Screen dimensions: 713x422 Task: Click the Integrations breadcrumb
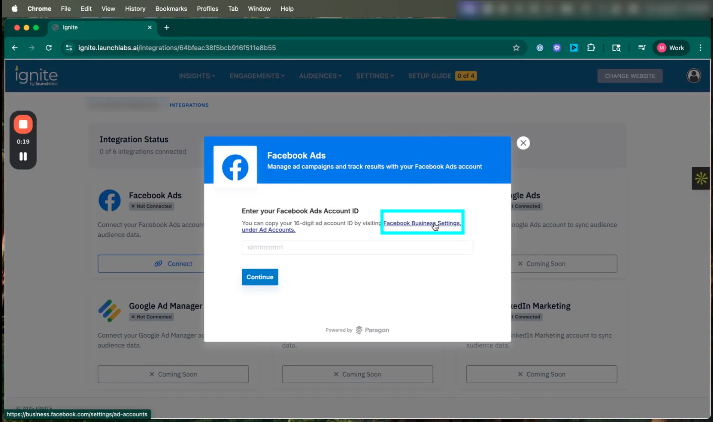point(189,105)
